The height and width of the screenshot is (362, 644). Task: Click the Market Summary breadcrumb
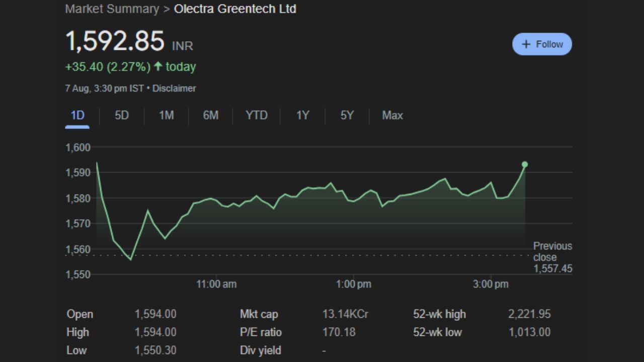[x=112, y=9]
